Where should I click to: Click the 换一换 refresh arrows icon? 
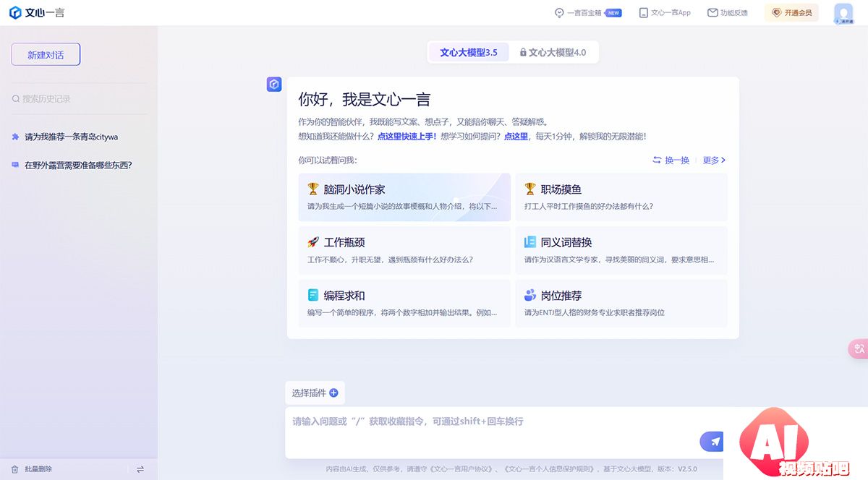[657, 160]
